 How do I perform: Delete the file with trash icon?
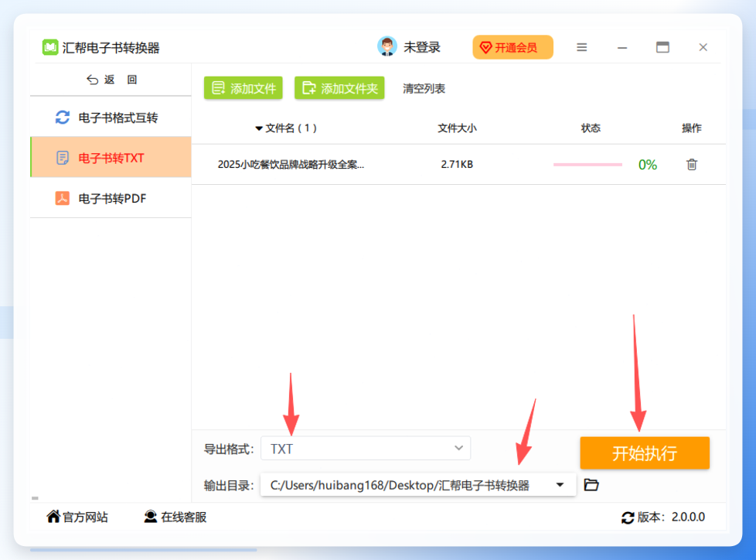click(x=692, y=165)
